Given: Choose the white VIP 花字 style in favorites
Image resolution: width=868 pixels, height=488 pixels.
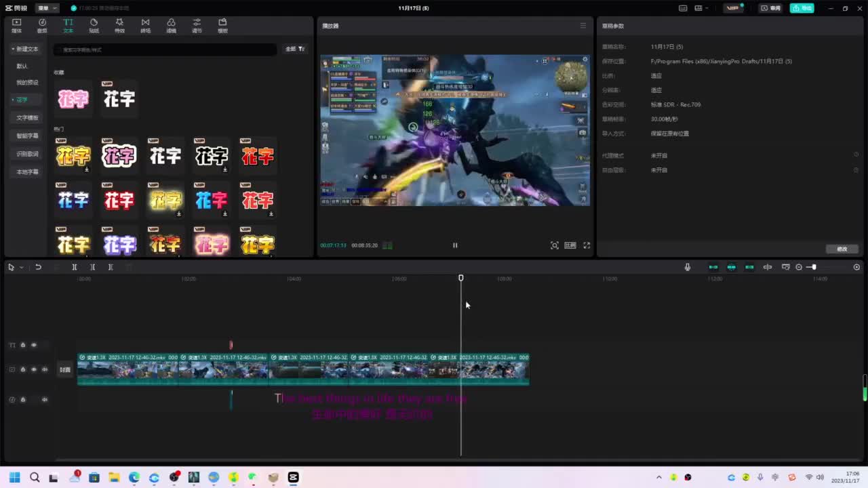Looking at the screenshot, I should coord(119,99).
